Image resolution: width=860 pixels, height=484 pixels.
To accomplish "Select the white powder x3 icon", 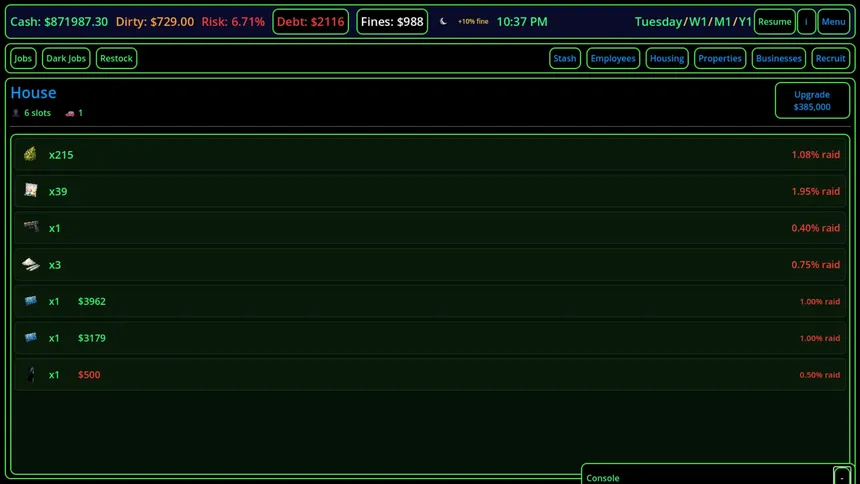I will pyautogui.click(x=30, y=265).
